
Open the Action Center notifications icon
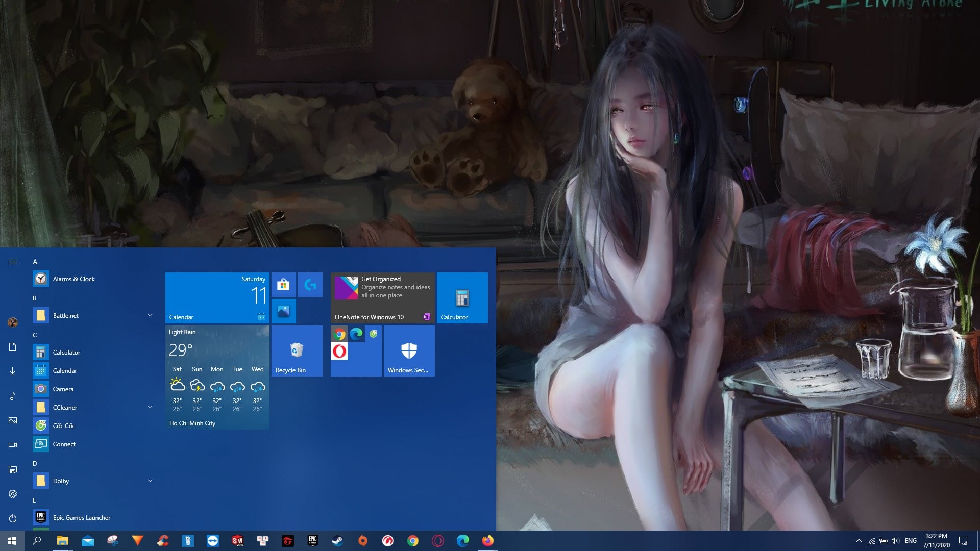tap(963, 541)
